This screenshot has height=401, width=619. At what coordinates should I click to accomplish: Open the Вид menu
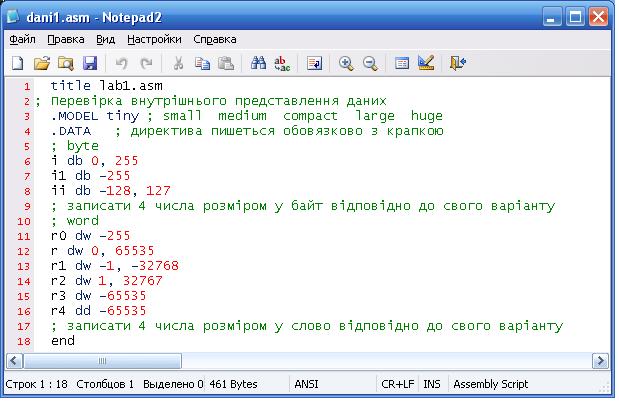coord(105,39)
